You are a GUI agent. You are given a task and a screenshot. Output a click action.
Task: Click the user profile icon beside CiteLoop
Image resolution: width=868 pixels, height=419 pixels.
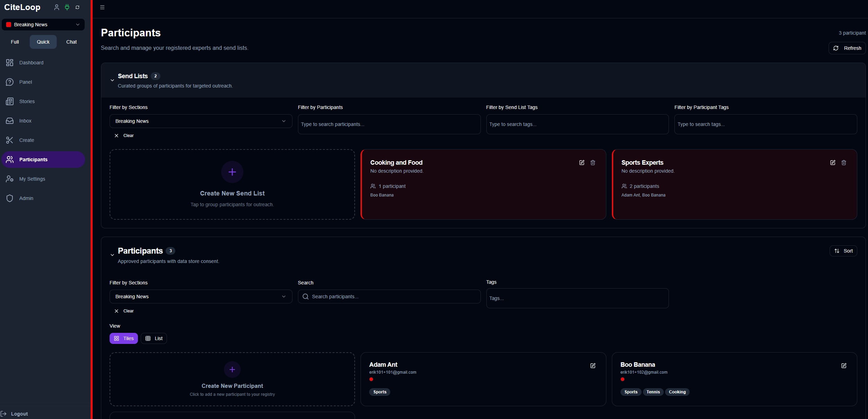tap(57, 7)
